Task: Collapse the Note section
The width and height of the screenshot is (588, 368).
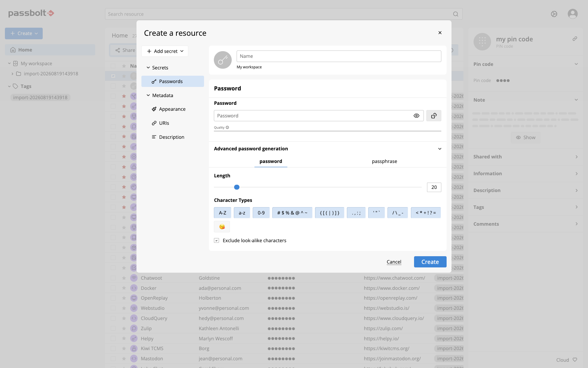Action: click(576, 100)
